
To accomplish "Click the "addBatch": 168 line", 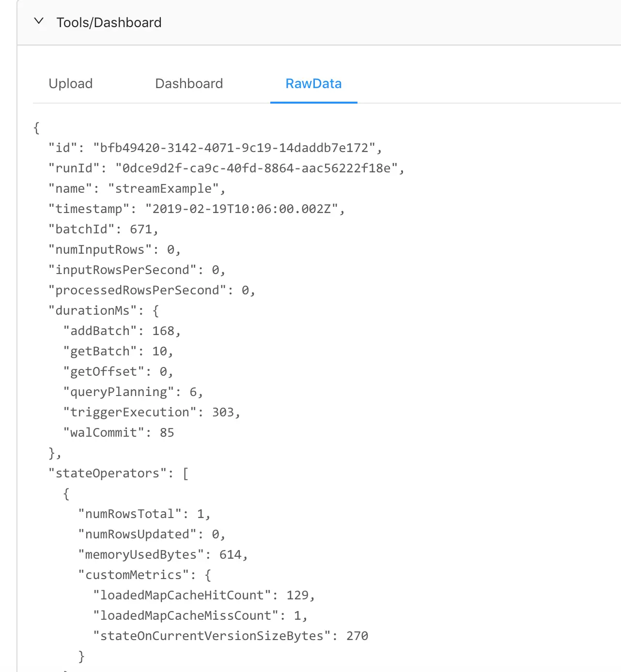I will tap(122, 331).
